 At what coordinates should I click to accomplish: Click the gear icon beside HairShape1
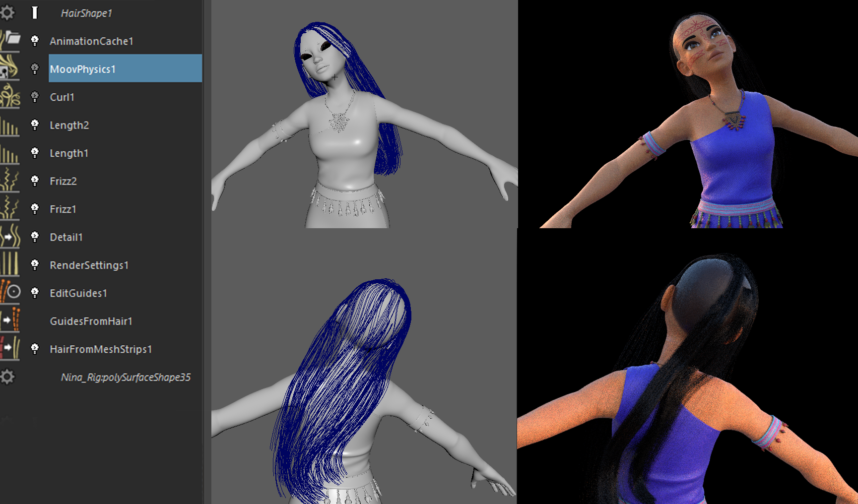(7, 12)
